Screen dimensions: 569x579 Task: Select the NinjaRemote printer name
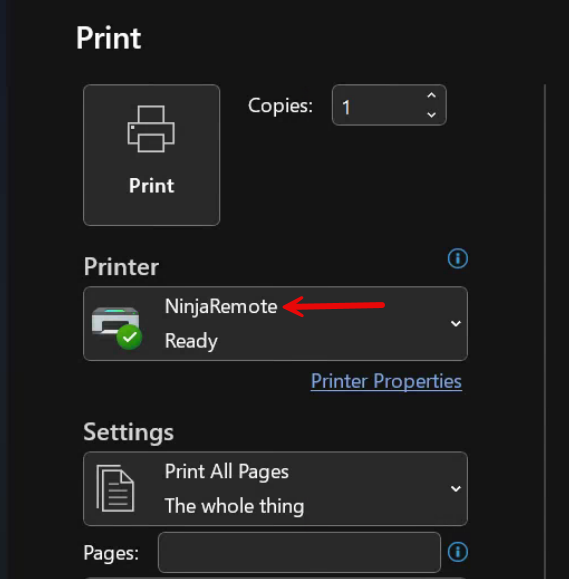click(221, 306)
